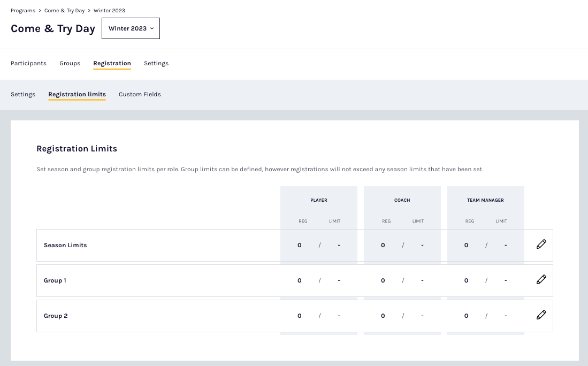
Task: Click the Player column header
Action: point(318,200)
